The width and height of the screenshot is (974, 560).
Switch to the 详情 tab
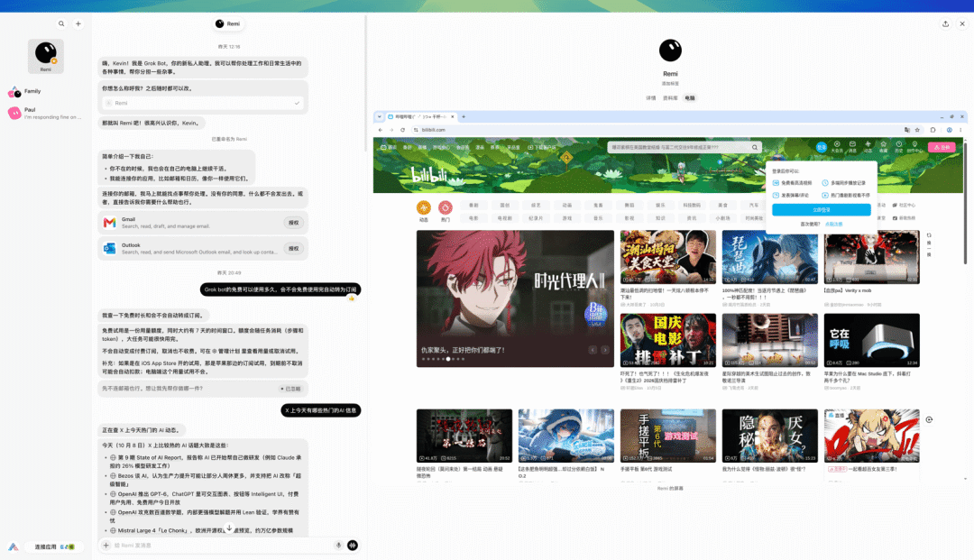pos(651,98)
